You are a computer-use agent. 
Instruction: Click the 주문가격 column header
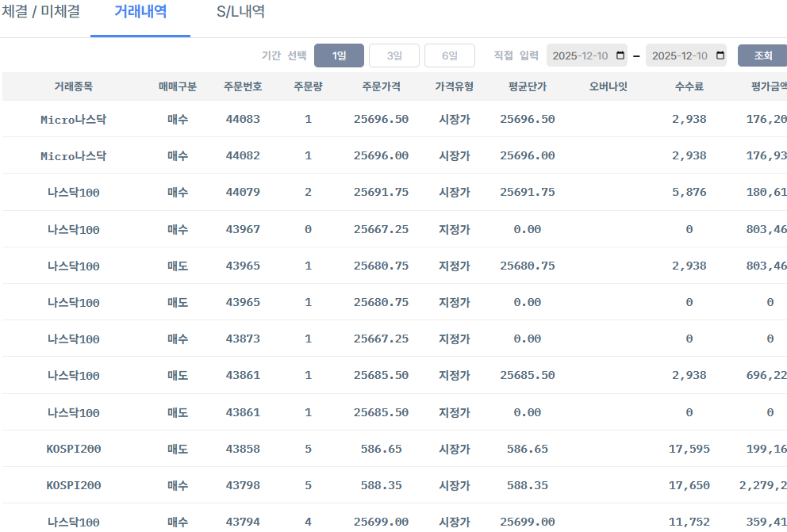381,86
